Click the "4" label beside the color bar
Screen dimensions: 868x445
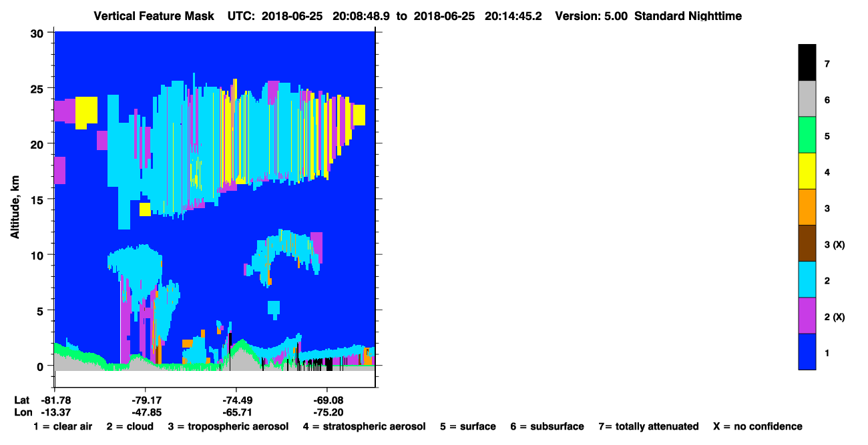827,172
